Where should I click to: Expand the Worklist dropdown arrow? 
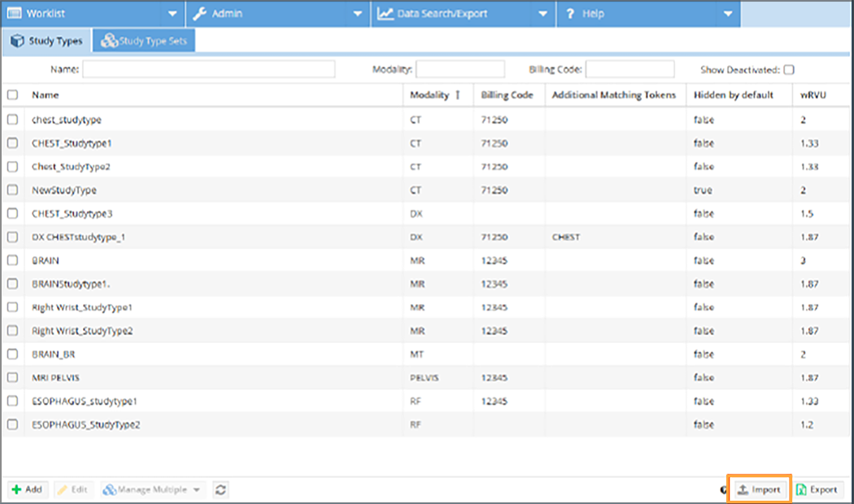tap(172, 14)
